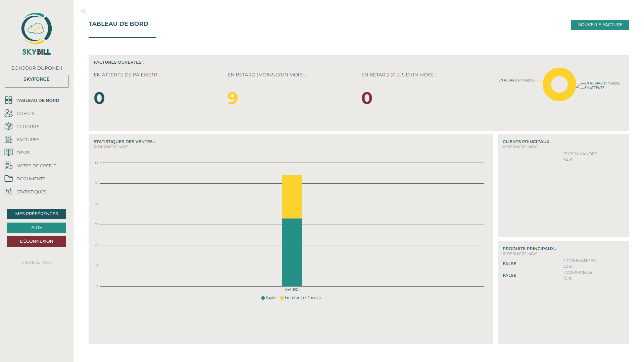Click the BONJOUR DUPOND greeting
Viewport: 644px width, 362px height.
point(37,68)
